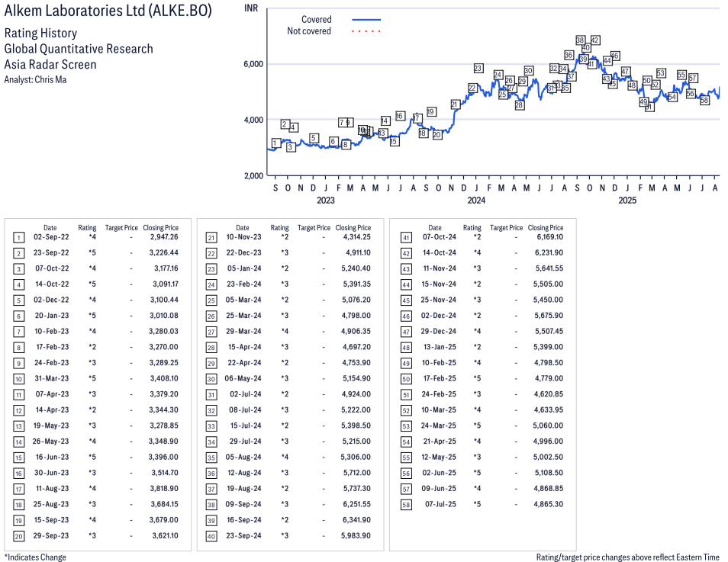The width and height of the screenshot is (728, 562).
Task: Click the numbered box 20 in first table
Action: click(x=18, y=537)
